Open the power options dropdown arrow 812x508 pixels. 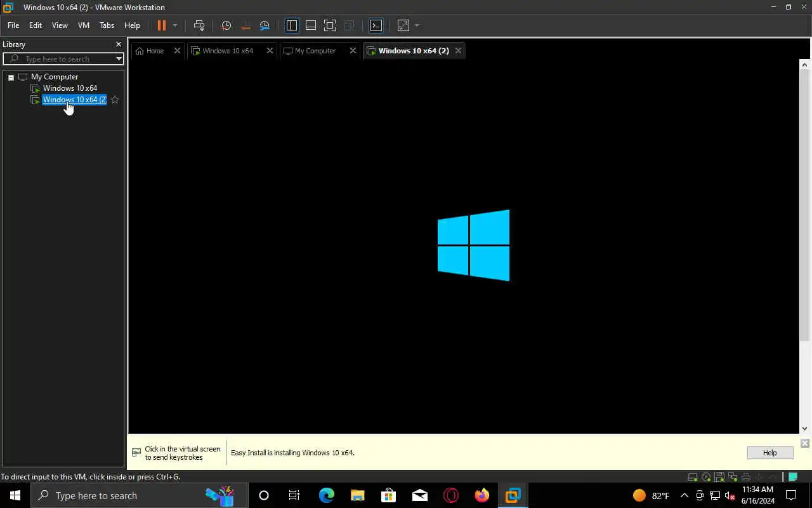coord(175,25)
